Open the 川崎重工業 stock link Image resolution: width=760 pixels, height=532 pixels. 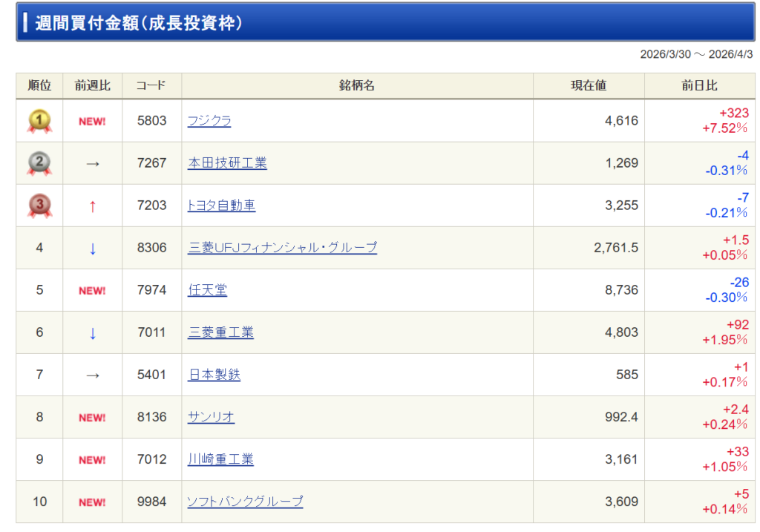coord(220,459)
